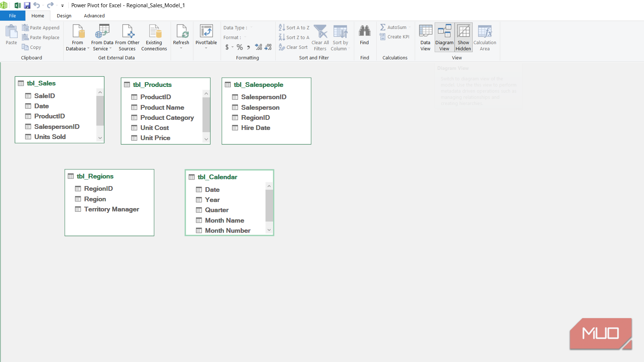Open the File tab
The image size is (644, 362).
[x=13, y=16]
